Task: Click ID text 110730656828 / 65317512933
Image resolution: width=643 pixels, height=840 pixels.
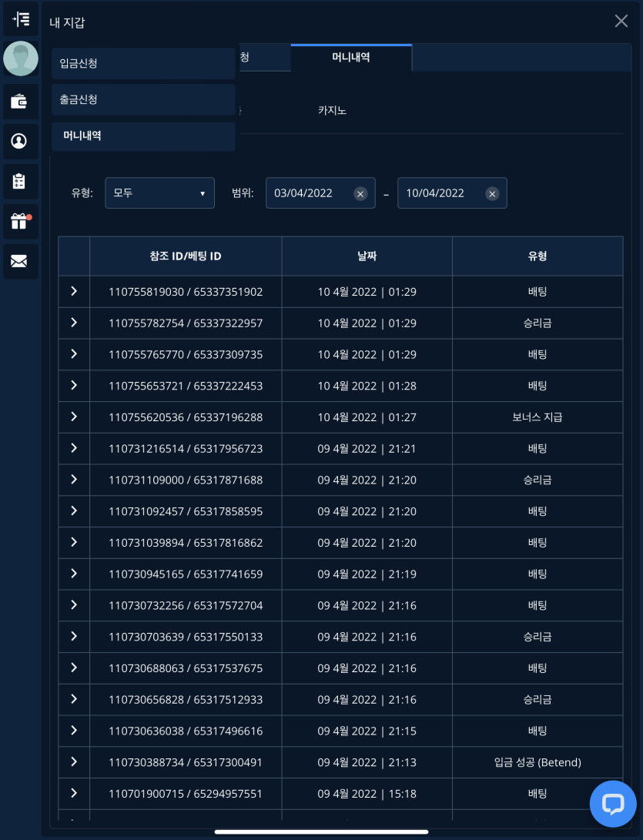Action: 186,700
